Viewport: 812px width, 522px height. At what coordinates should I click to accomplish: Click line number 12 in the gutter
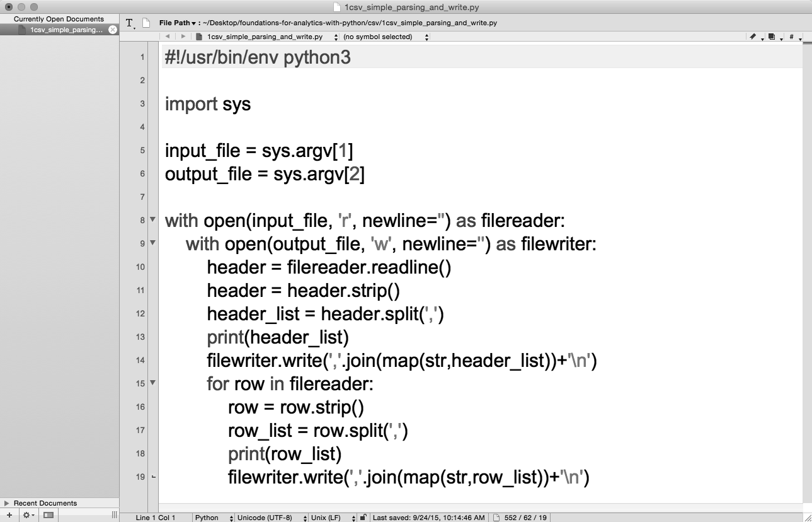[140, 313]
